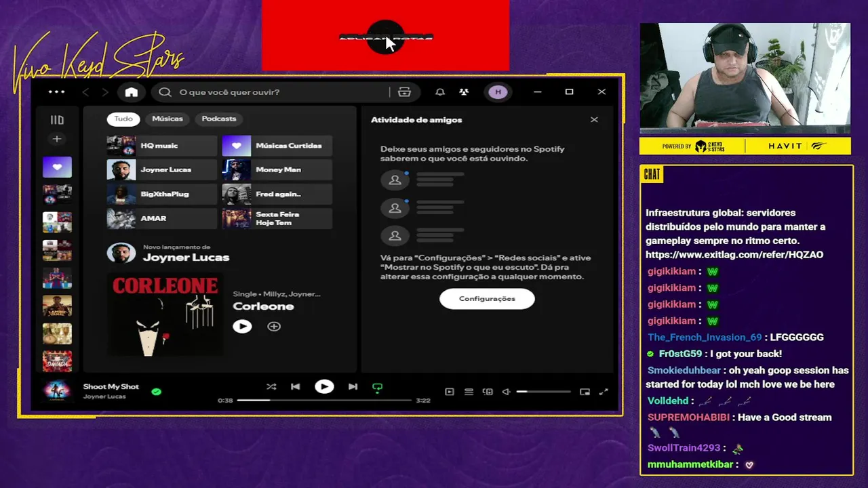Open the second playlist thumbnail below Liked Songs
Image resolution: width=868 pixels, height=488 pixels.
coord(57,222)
